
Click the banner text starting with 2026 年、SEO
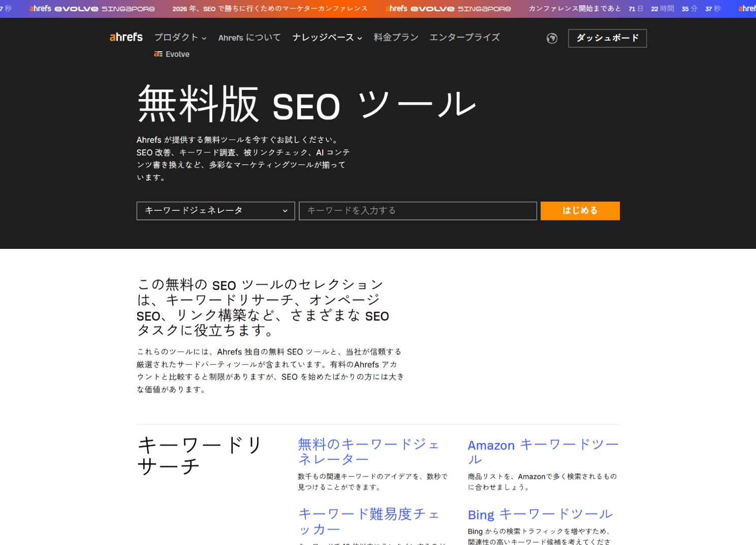tap(270, 9)
